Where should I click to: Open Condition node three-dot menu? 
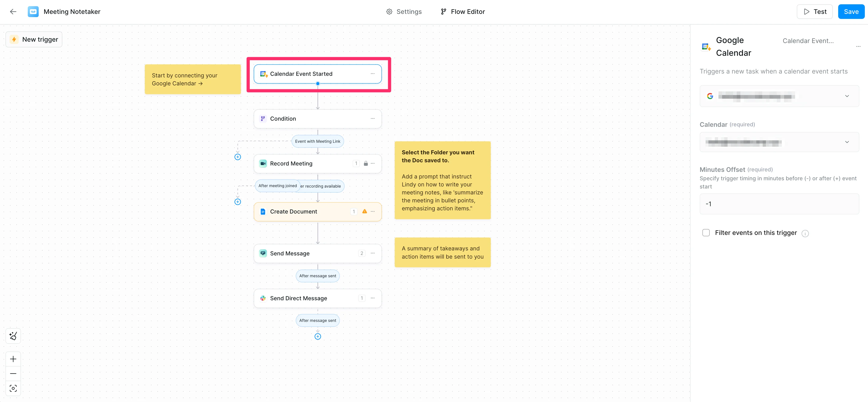click(372, 119)
